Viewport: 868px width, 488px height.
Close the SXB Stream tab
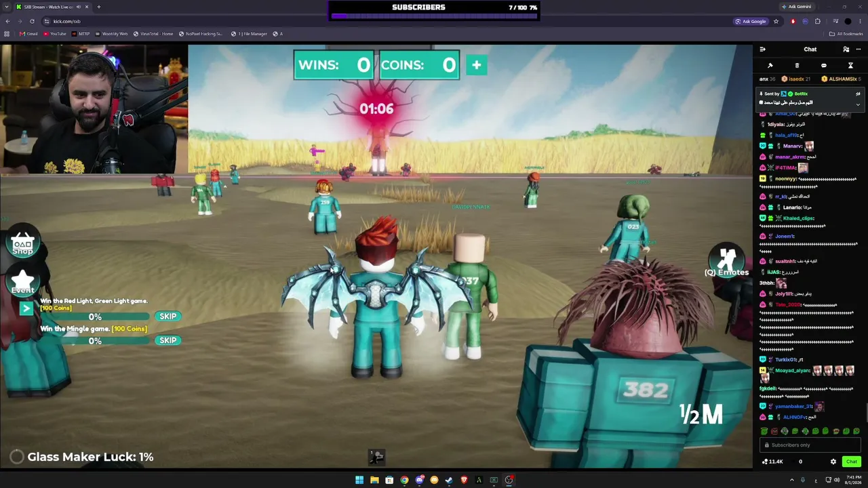point(86,7)
